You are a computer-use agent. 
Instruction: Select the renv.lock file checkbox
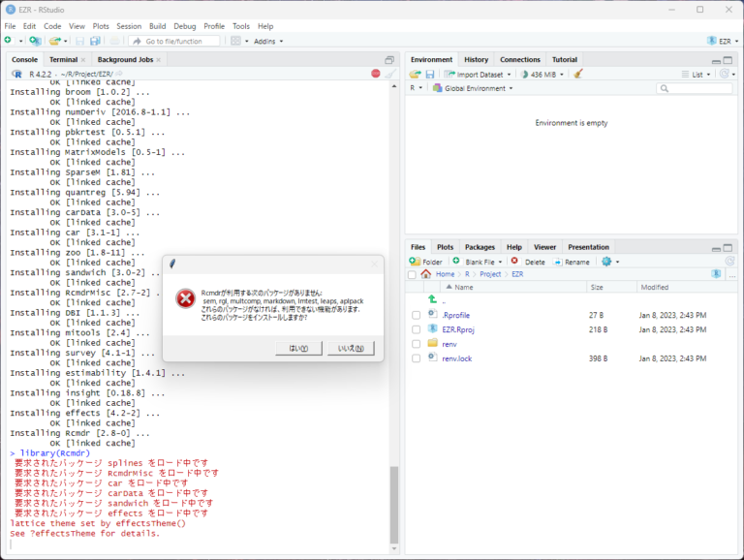click(x=416, y=358)
